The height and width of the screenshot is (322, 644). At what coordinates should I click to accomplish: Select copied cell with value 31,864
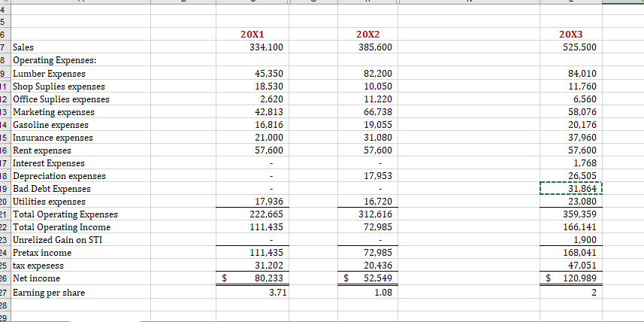pos(570,189)
